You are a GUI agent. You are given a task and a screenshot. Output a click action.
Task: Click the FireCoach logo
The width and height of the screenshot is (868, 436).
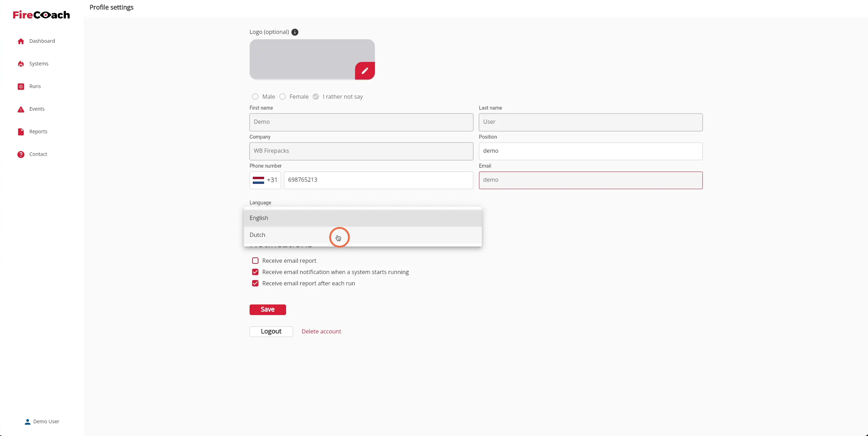click(41, 15)
